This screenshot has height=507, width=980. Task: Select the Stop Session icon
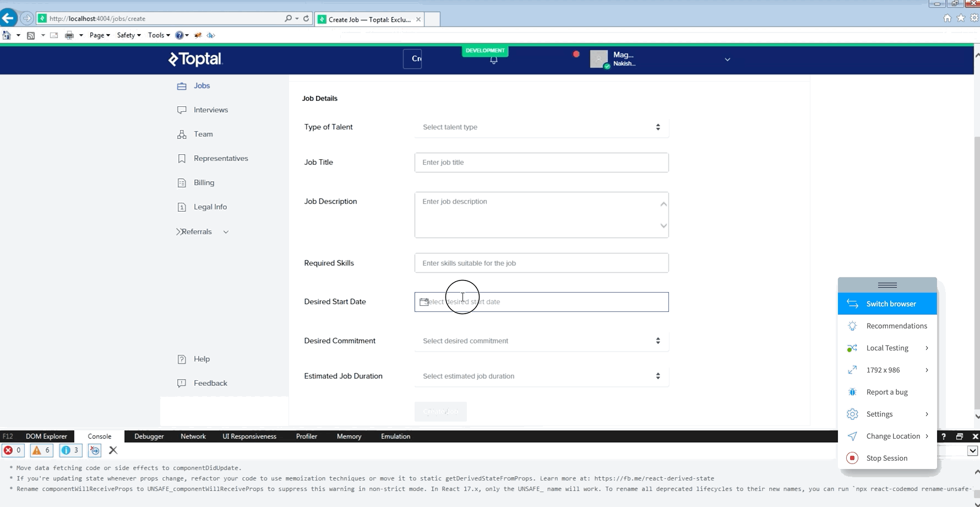click(x=852, y=458)
